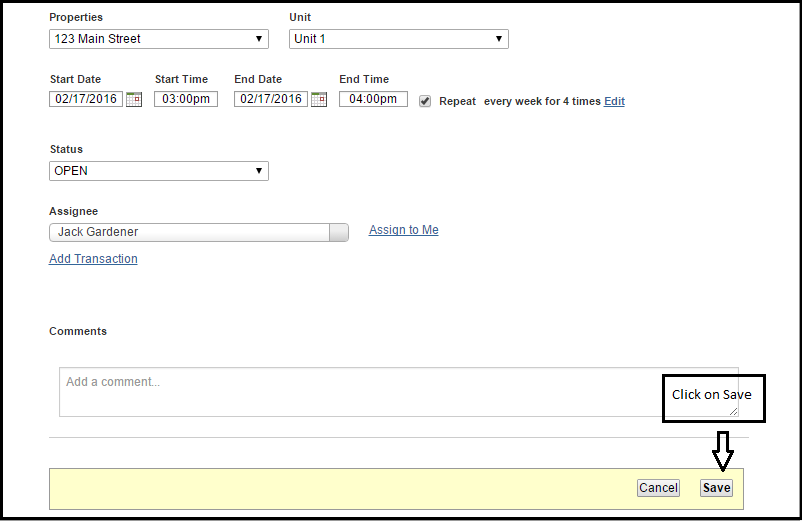The height and width of the screenshot is (521, 802).
Task: Focus the End Date input field
Action: click(x=271, y=99)
